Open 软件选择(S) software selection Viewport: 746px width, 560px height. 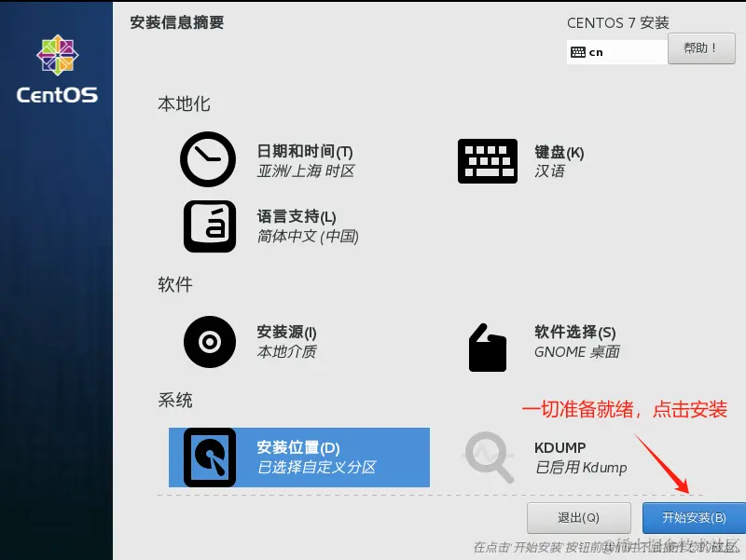coord(574,333)
